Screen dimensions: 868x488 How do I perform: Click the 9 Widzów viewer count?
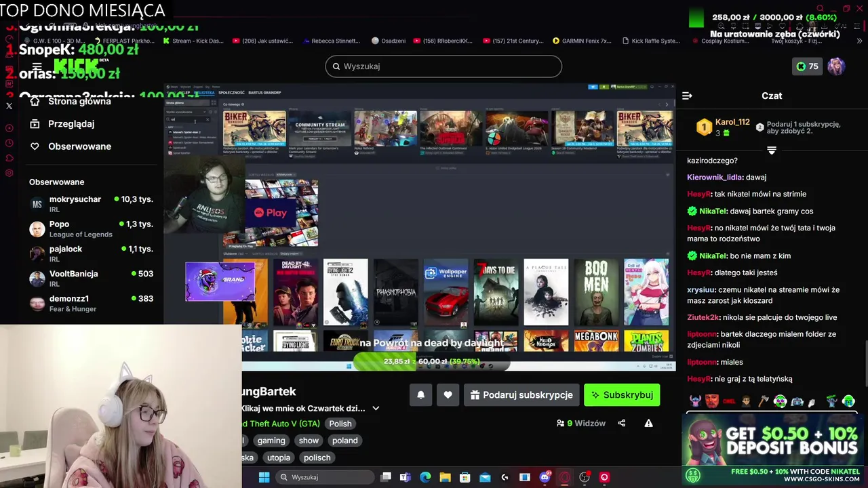click(x=581, y=424)
